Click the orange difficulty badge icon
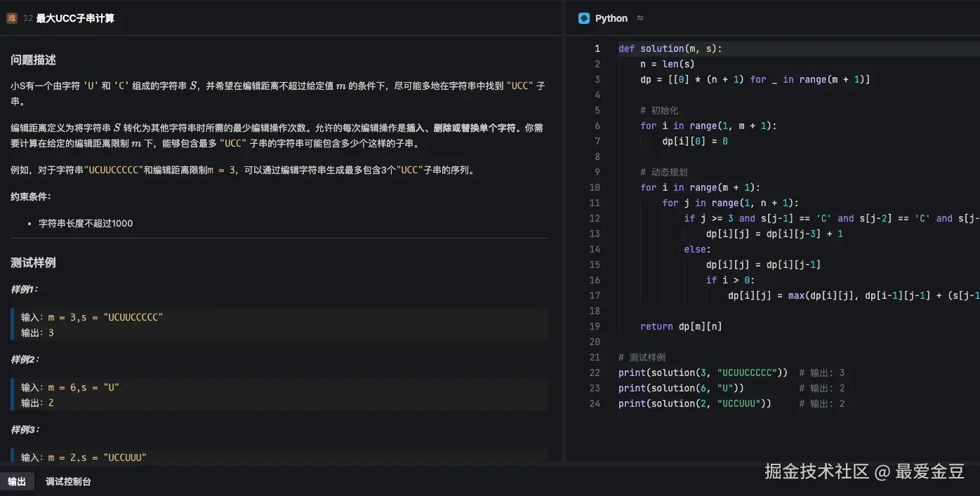Screen dimensions: 980x496 [x=11, y=18]
